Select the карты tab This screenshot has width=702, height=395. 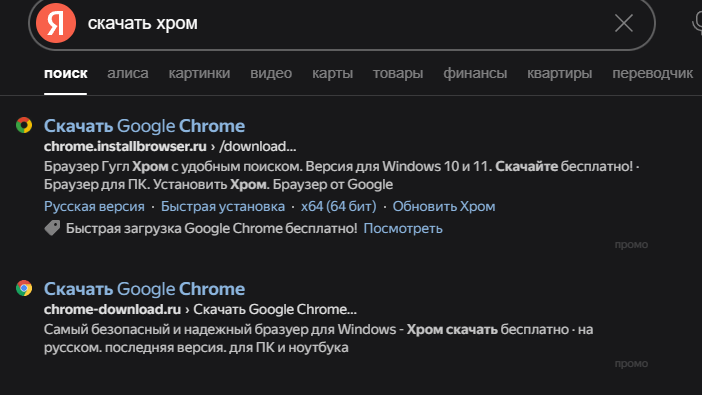pos(332,73)
